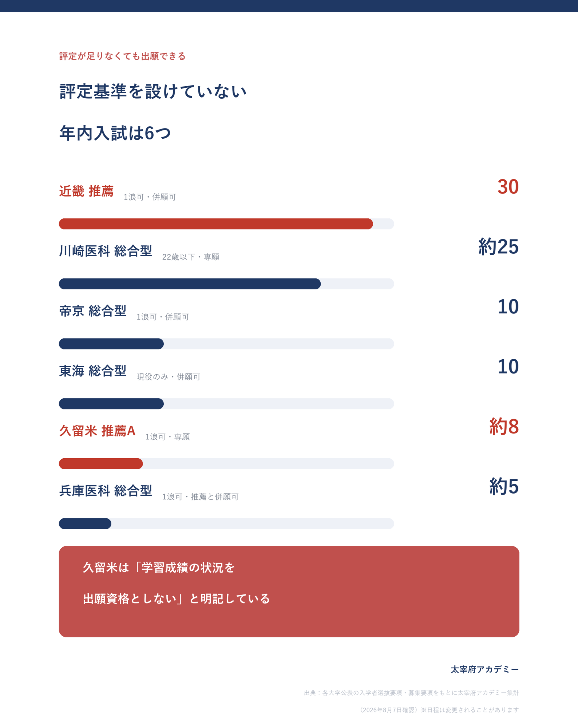
Task: Click the 東海 progress bar
Action: tap(226, 404)
